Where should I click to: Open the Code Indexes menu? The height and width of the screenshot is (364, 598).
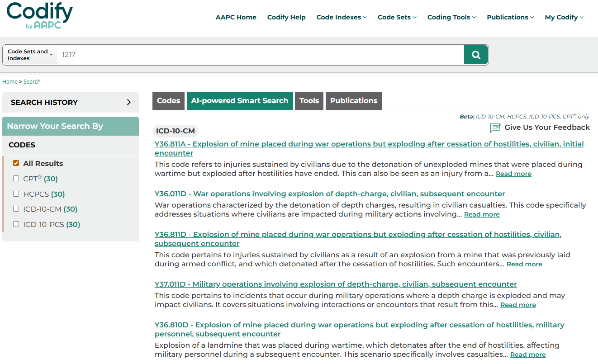[x=341, y=17]
